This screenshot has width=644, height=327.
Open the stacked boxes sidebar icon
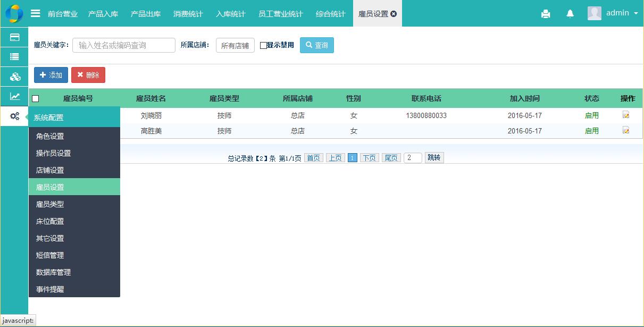coord(14,77)
